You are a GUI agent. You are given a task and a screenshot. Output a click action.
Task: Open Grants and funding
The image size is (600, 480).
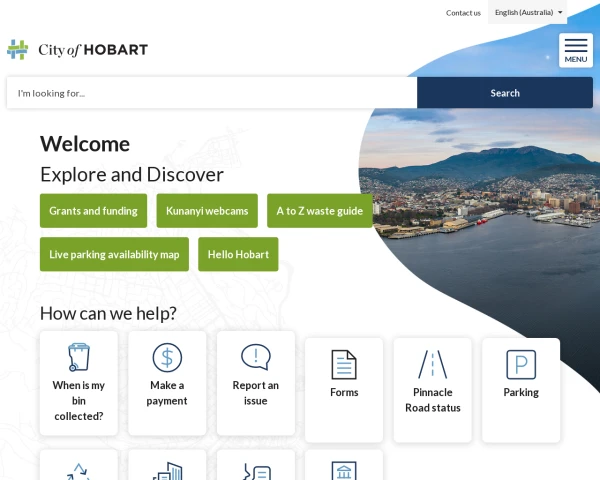click(x=93, y=211)
